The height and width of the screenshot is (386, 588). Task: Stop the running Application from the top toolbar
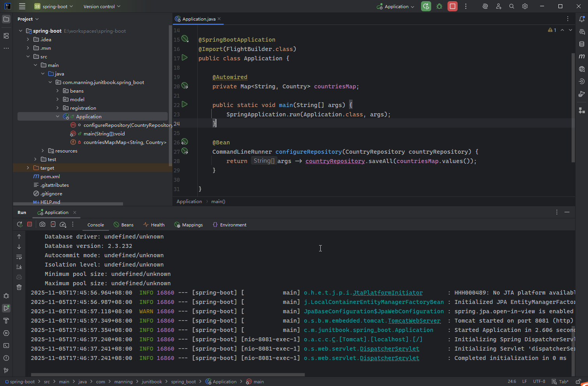point(453,6)
